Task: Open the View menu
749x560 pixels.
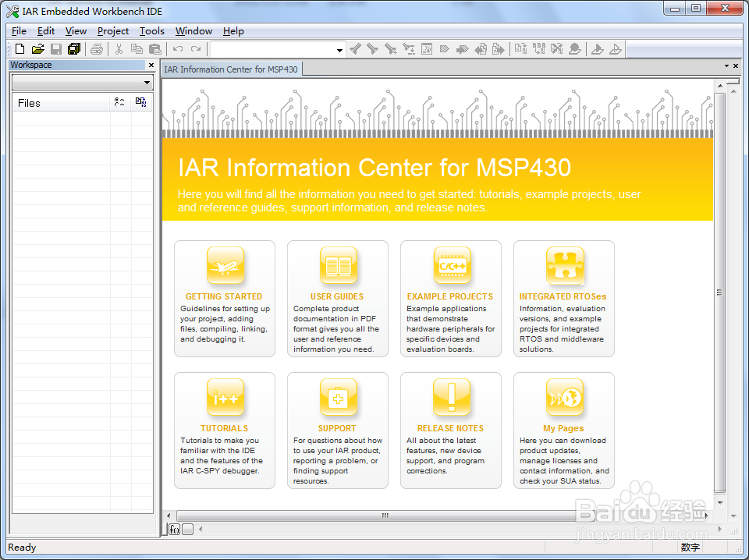Action: (76, 31)
